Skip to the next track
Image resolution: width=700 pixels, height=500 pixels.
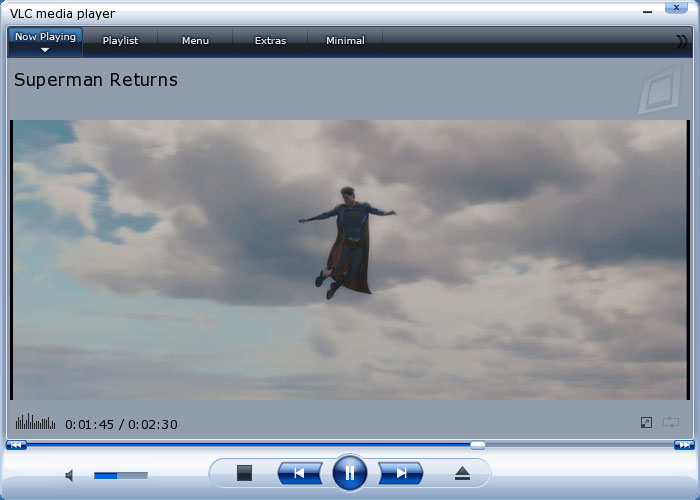pyautogui.click(x=400, y=473)
